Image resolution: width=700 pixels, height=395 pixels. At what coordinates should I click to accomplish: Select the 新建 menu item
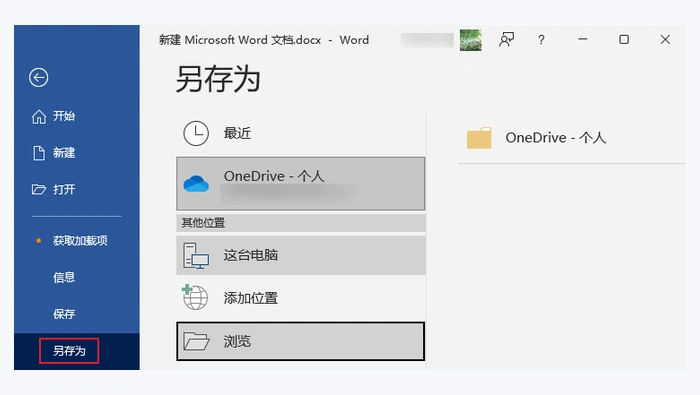(x=64, y=153)
